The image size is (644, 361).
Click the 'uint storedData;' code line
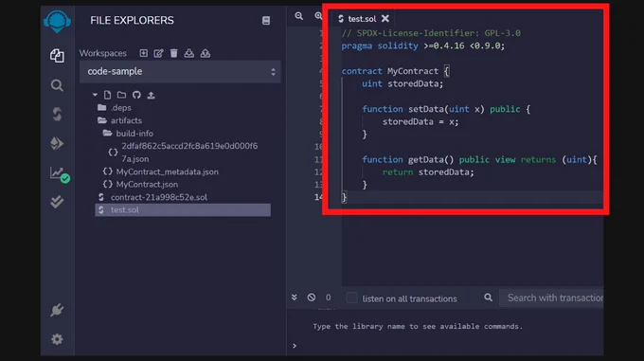402,83
